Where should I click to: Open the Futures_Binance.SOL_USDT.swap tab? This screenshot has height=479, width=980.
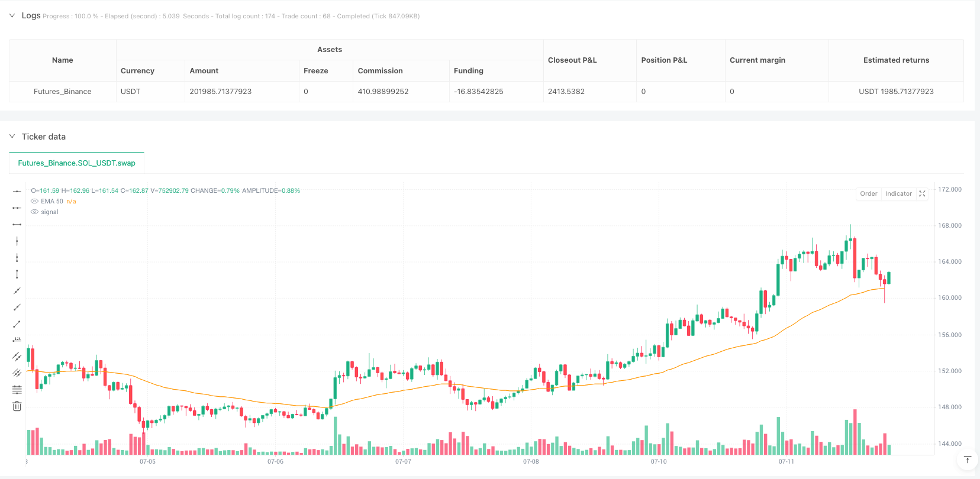pyautogui.click(x=76, y=163)
